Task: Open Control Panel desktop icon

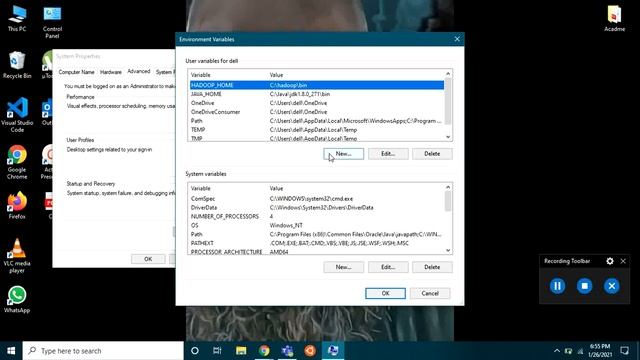Action: pyautogui.click(x=52, y=22)
